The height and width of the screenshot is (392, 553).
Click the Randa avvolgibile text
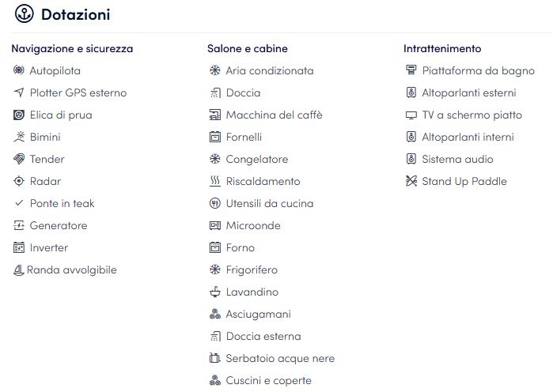[x=71, y=269]
